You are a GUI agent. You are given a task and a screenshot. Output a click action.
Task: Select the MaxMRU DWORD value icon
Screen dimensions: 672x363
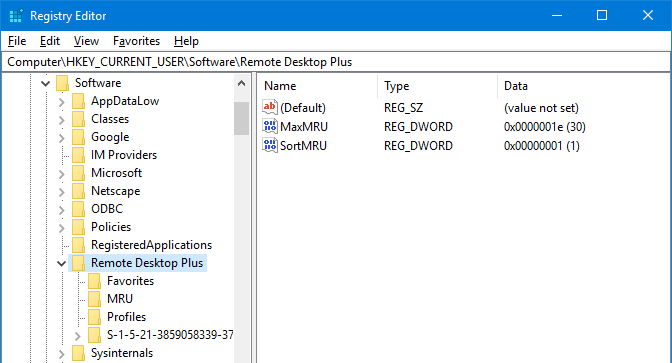click(270, 126)
